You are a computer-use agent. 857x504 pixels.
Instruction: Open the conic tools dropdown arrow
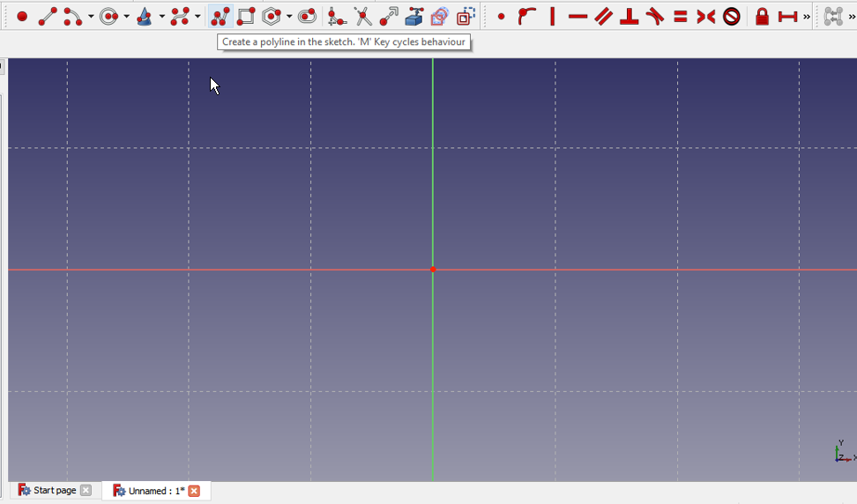tap(161, 17)
